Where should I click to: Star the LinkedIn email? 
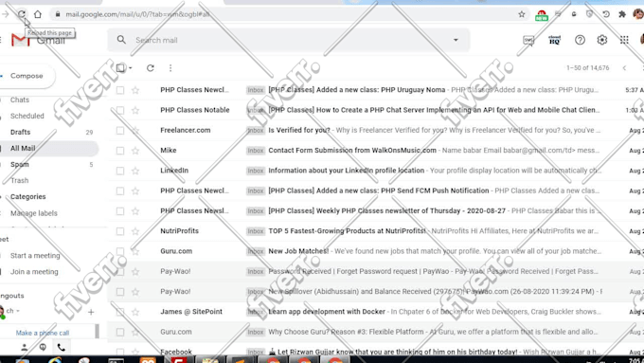135,171
